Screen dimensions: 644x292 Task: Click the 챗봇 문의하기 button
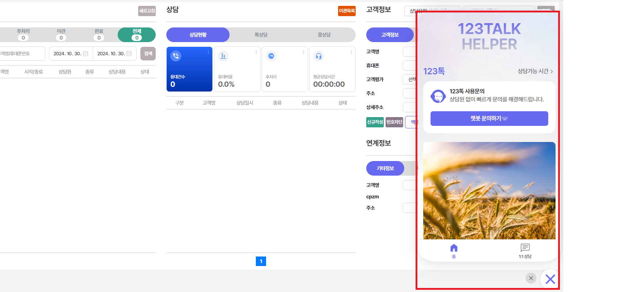[489, 119]
